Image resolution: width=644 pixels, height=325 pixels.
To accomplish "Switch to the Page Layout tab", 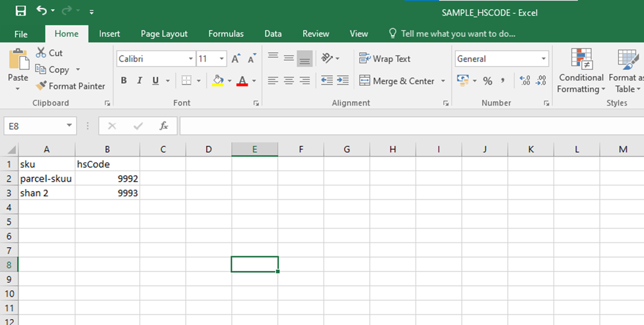I will [x=164, y=34].
